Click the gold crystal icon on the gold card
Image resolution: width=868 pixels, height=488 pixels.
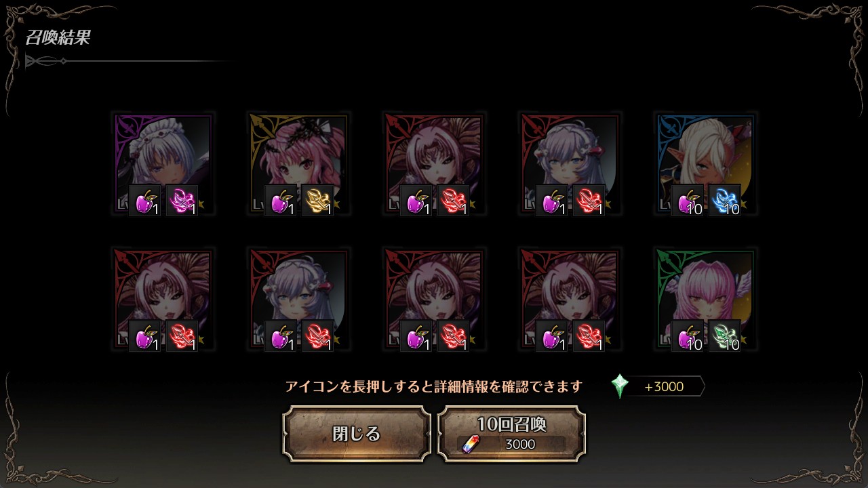[317, 201]
